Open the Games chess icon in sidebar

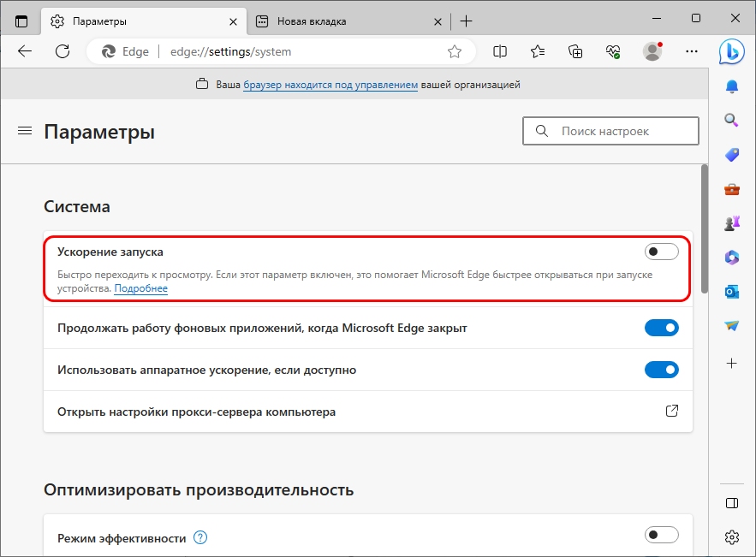tap(732, 223)
